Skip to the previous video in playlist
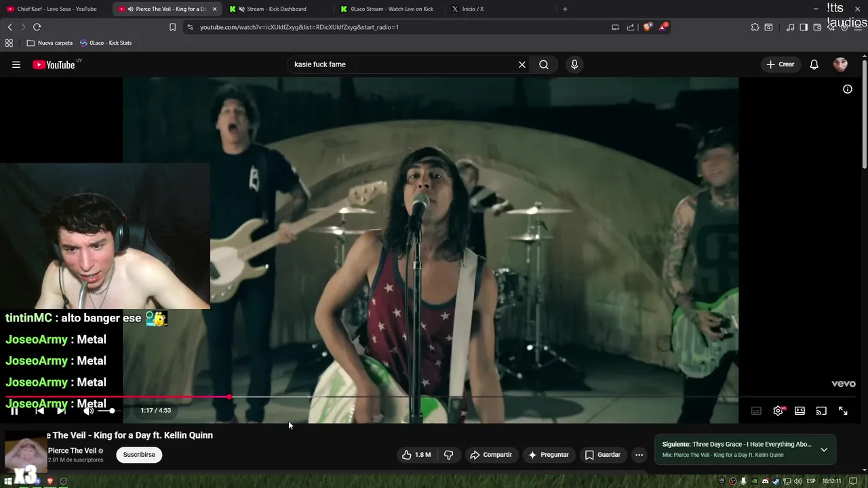The image size is (868, 488). 39,411
